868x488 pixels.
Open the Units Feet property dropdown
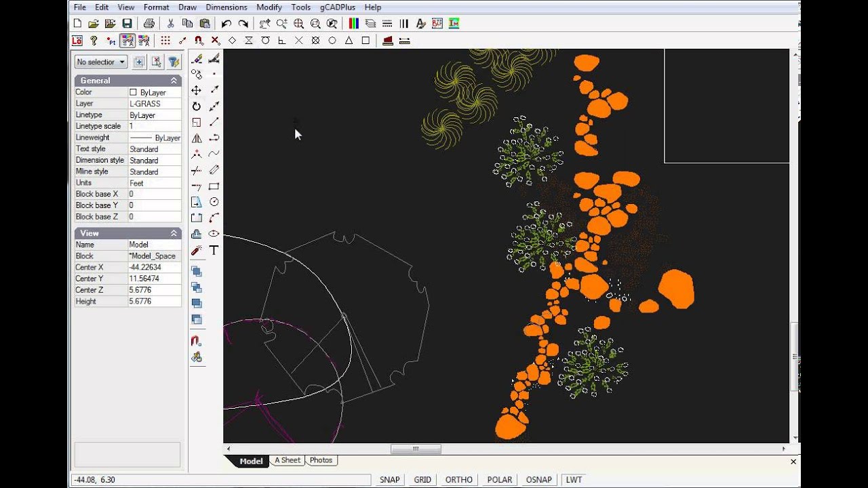(155, 183)
